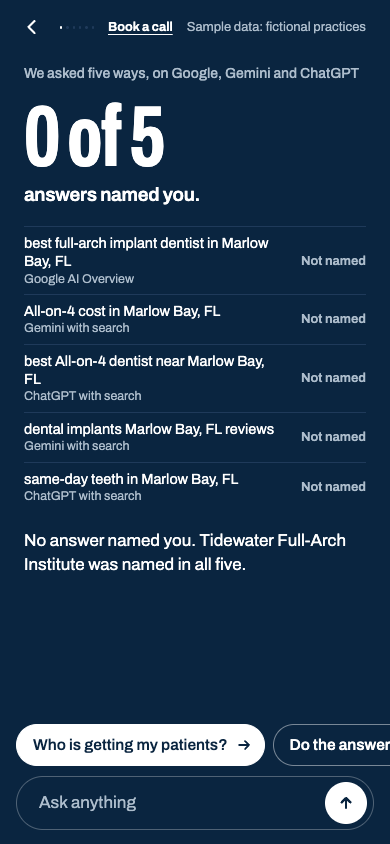Click 'Not named' beside same-day teeth query
Image resolution: width=390 pixels, height=844 pixels.
pyautogui.click(x=333, y=487)
